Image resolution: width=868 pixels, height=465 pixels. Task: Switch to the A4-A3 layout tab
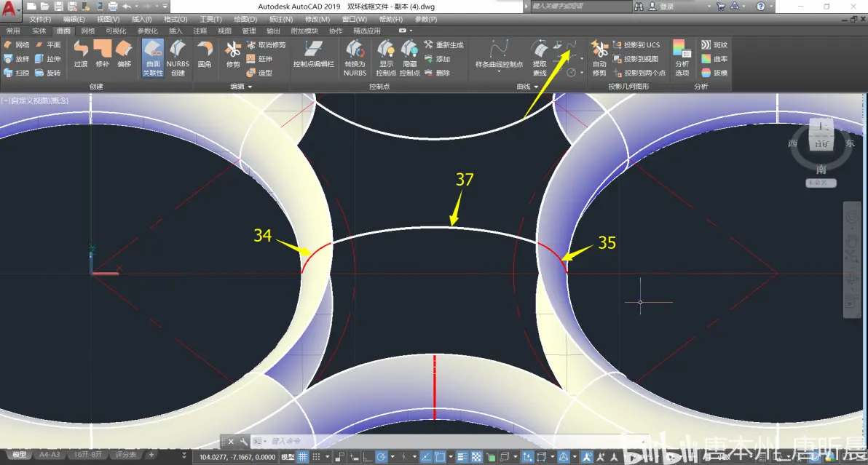[x=50, y=455]
